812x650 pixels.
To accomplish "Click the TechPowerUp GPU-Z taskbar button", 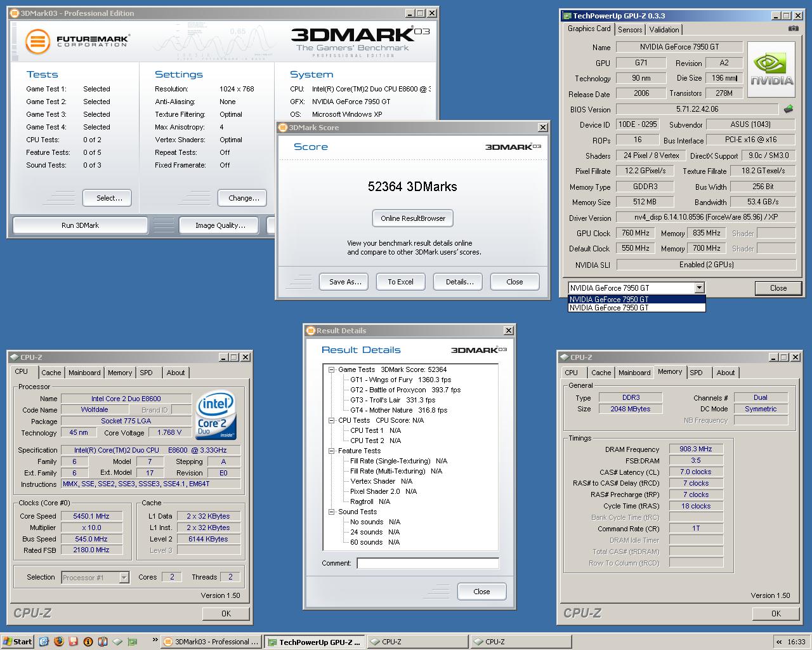I will point(315,642).
